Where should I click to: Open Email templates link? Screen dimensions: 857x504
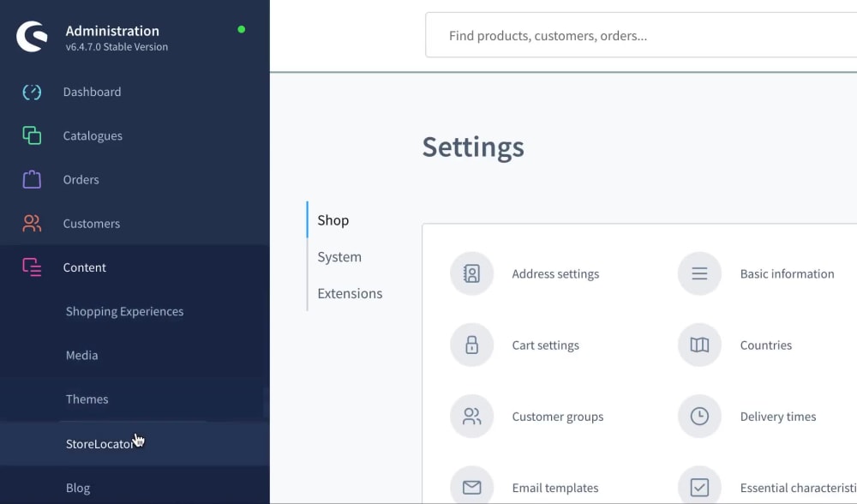555,488
